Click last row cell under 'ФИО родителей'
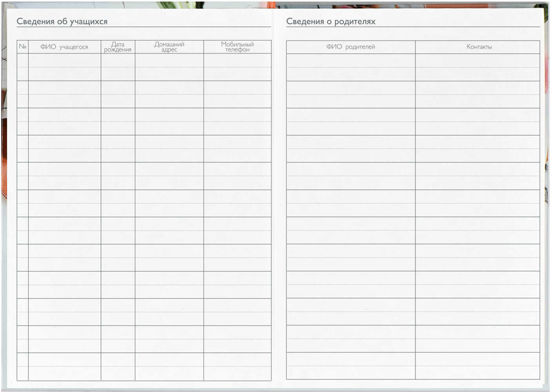Image resolution: width=552 pixels, height=392 pixels. 350,366
